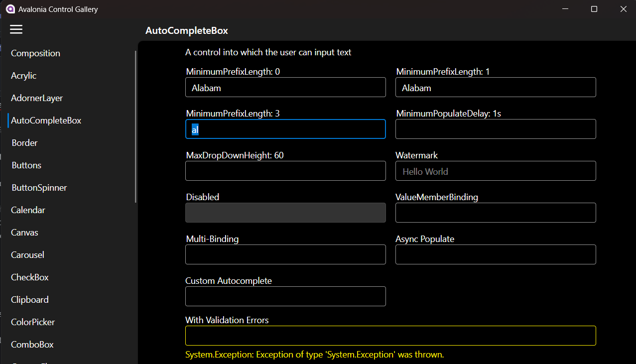The height and width of the screenshot is (364, 636).
Task: Navigate to the AdornerLayer demo
Action: pyautogui.click(x=36, y=98)
